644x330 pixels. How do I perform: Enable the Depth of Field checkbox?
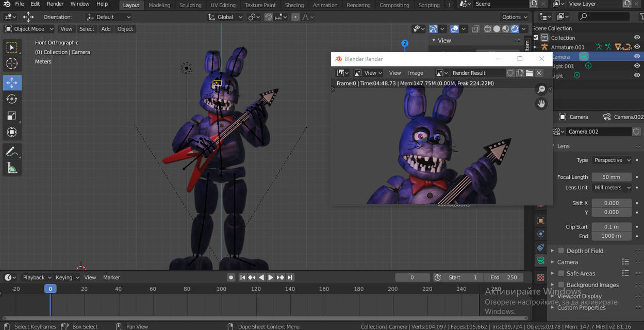[x=561, y=251]
